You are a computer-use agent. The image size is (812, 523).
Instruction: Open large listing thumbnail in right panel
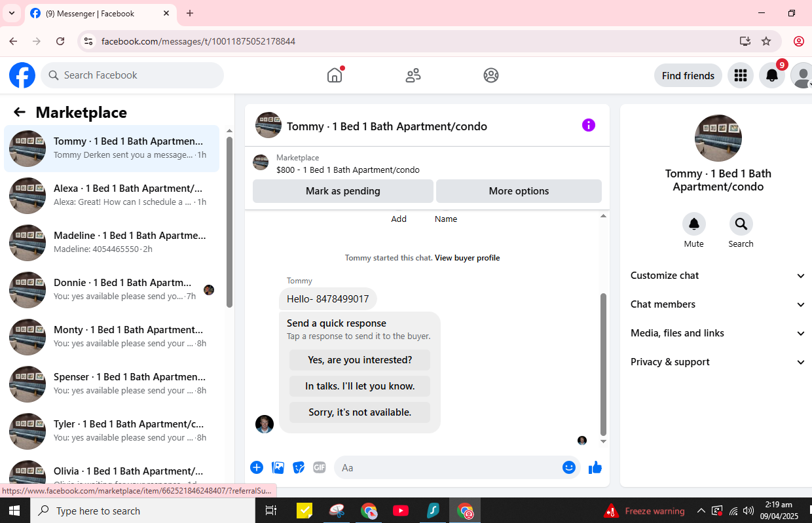click(718, 138)
